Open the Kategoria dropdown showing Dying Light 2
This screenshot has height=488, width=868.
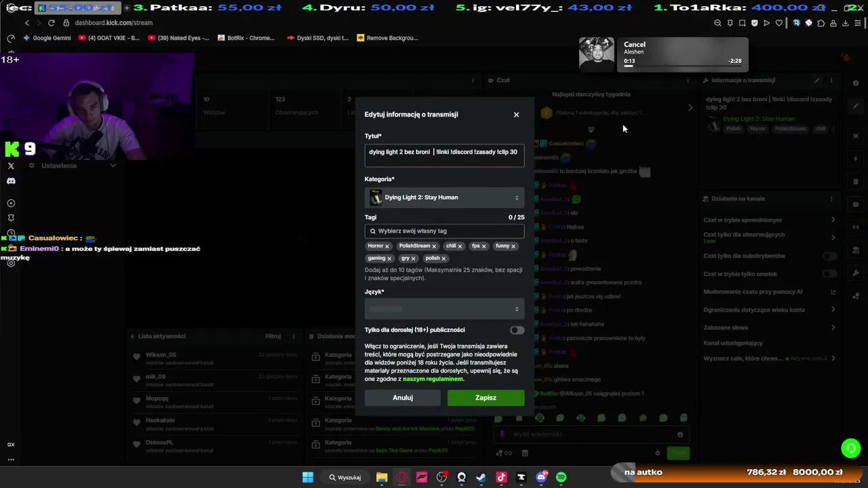[444, 197]
